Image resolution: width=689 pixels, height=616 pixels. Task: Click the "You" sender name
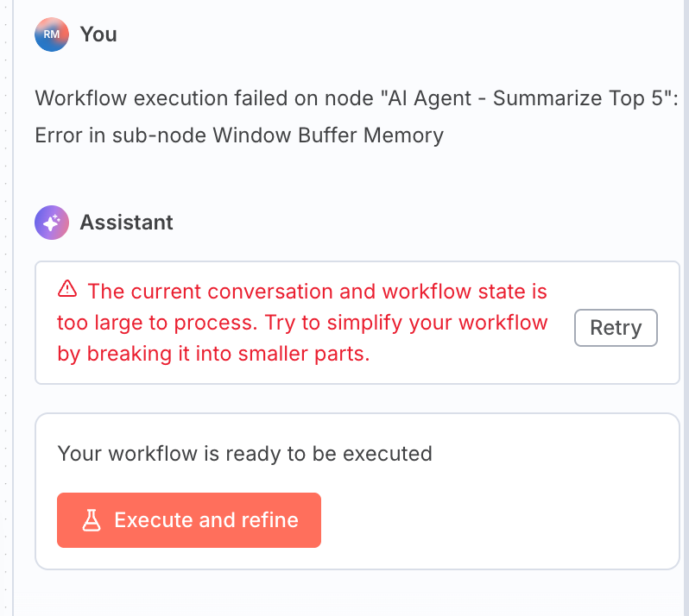click(98, 35)
